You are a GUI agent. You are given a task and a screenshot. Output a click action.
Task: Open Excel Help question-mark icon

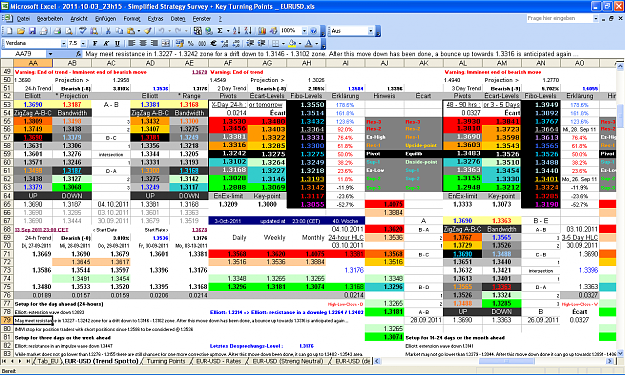(313, 31)
